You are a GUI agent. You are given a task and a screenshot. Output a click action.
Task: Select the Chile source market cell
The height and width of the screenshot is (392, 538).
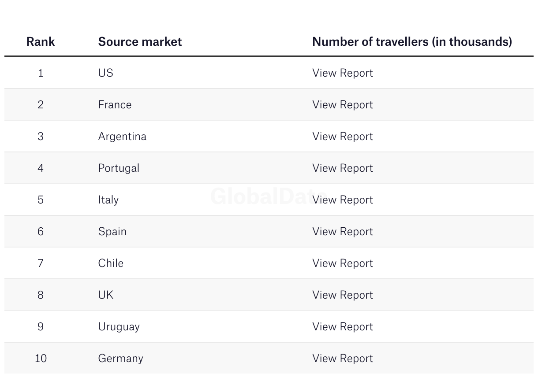(111, 263)
